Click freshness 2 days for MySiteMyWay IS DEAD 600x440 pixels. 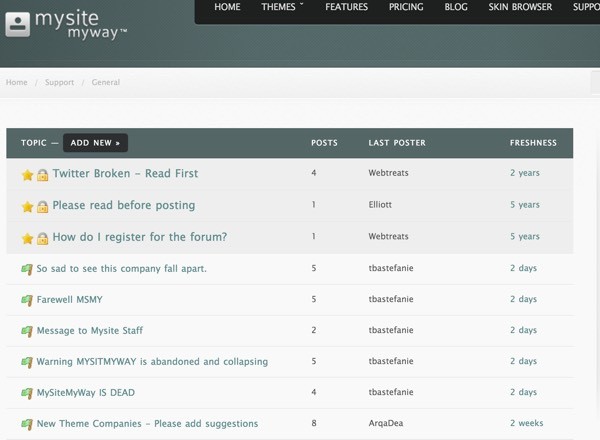(523, 392)
